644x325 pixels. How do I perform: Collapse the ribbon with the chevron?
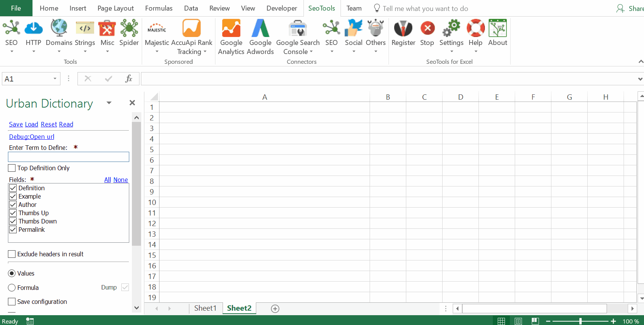(641, 62)
